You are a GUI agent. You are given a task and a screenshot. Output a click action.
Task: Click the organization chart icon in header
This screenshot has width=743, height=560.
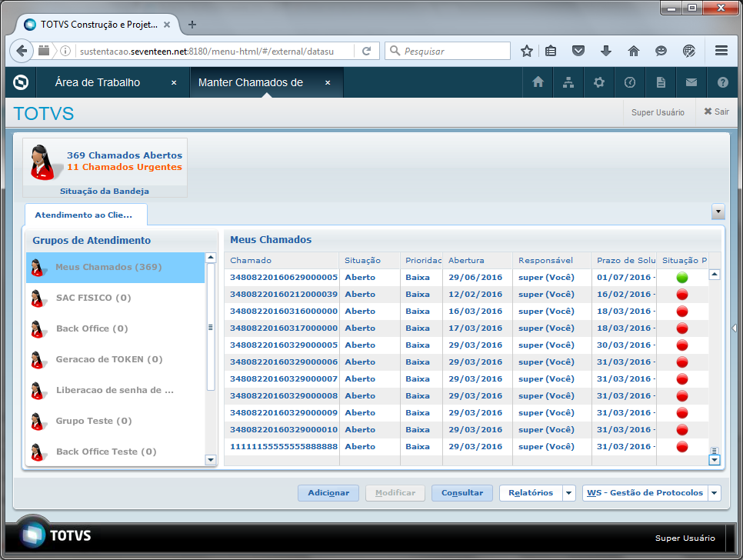[568, 82]
